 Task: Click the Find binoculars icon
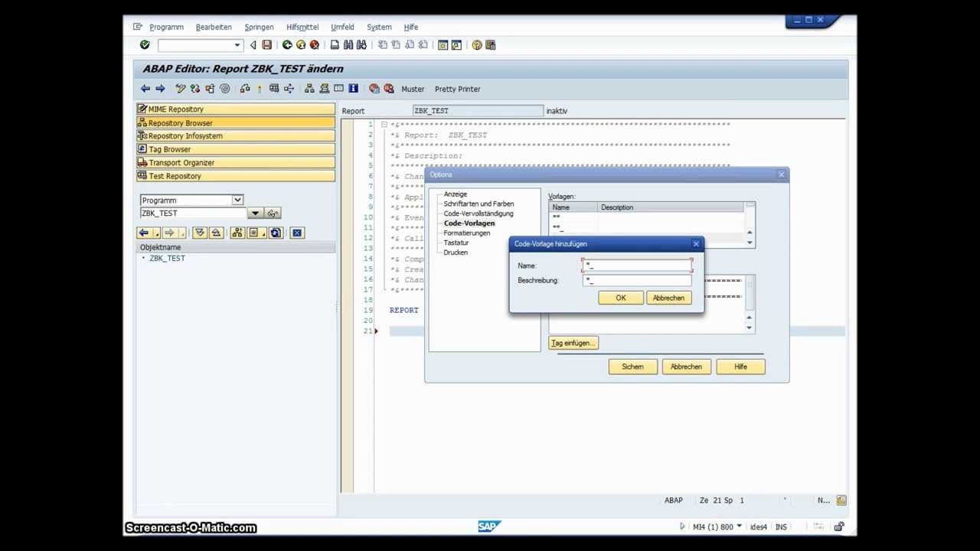348,45
